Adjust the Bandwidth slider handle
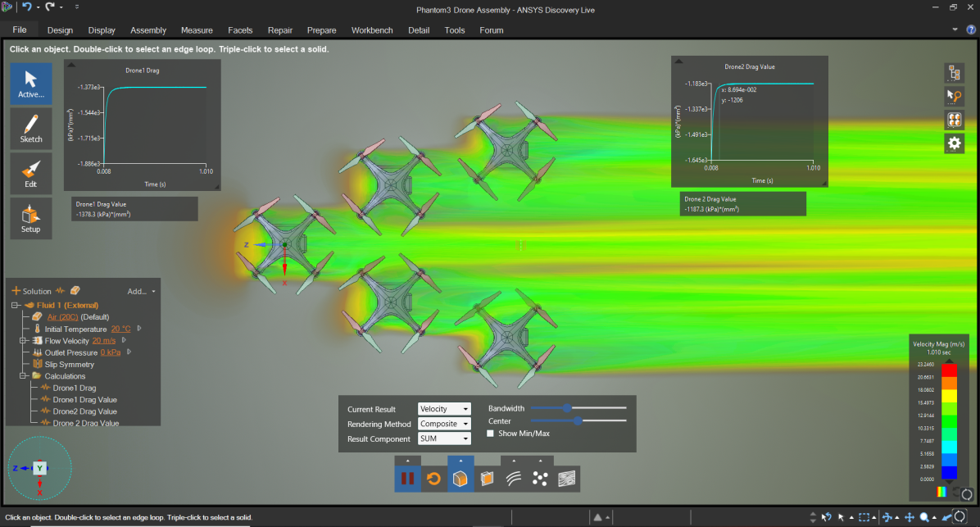The height and width of the screenshot is (527, 980). click(567, 407)
